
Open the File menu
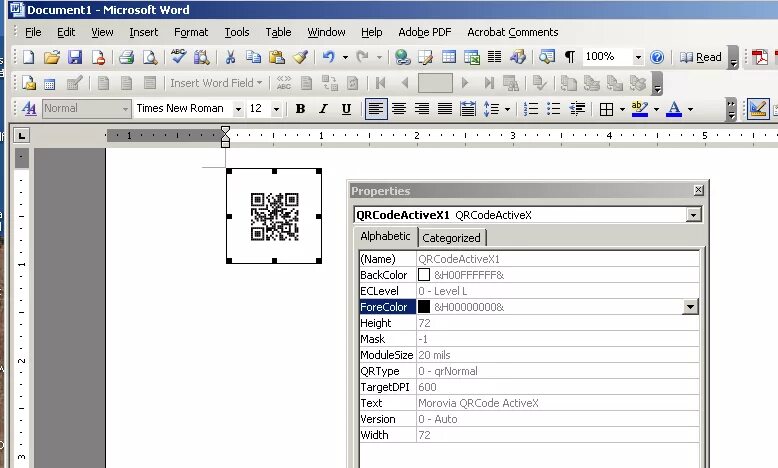33,32
